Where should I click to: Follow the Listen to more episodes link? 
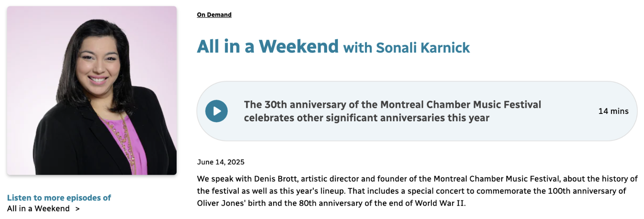(59, 198)
